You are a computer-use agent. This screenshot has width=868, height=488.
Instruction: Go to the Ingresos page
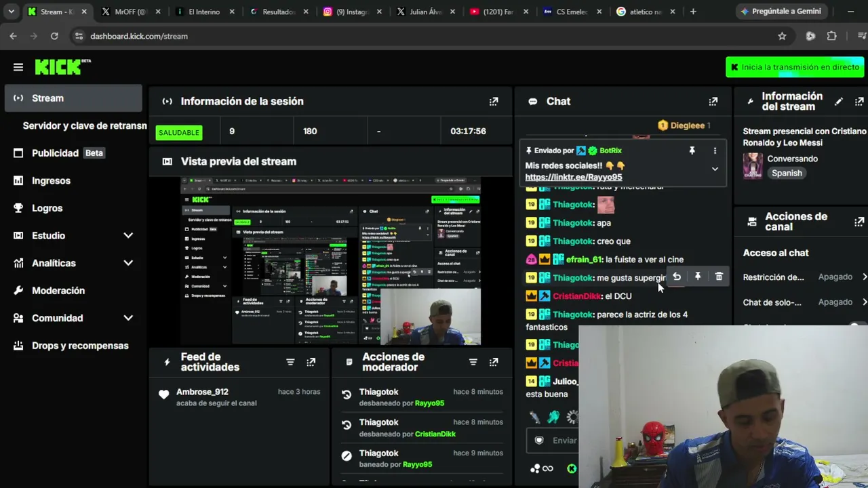pos(73,180)
